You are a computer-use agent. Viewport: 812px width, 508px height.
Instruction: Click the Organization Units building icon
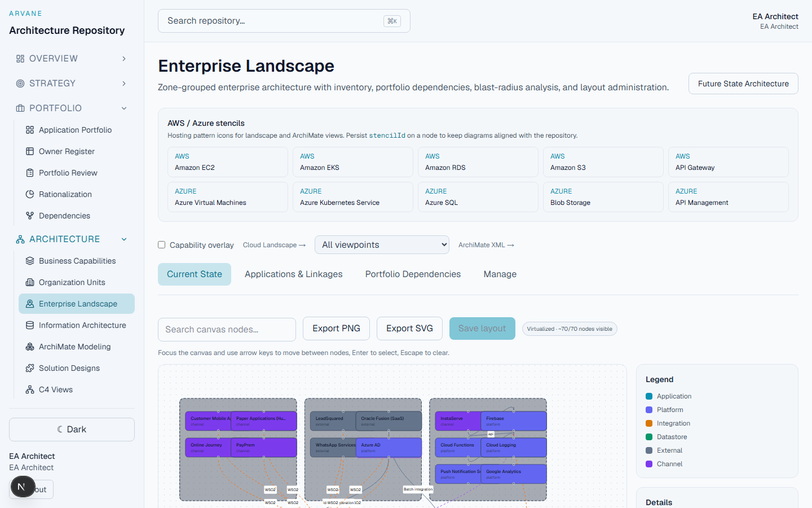pos(30,282)
